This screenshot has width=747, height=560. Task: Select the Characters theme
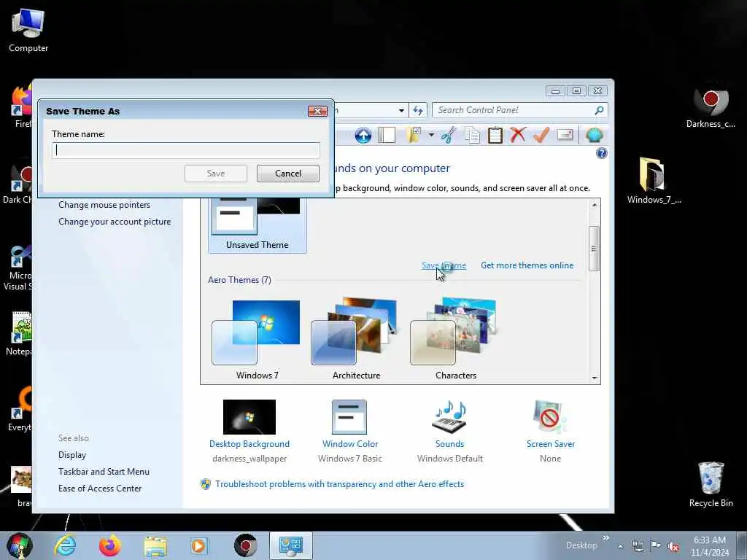click(455, 339)
